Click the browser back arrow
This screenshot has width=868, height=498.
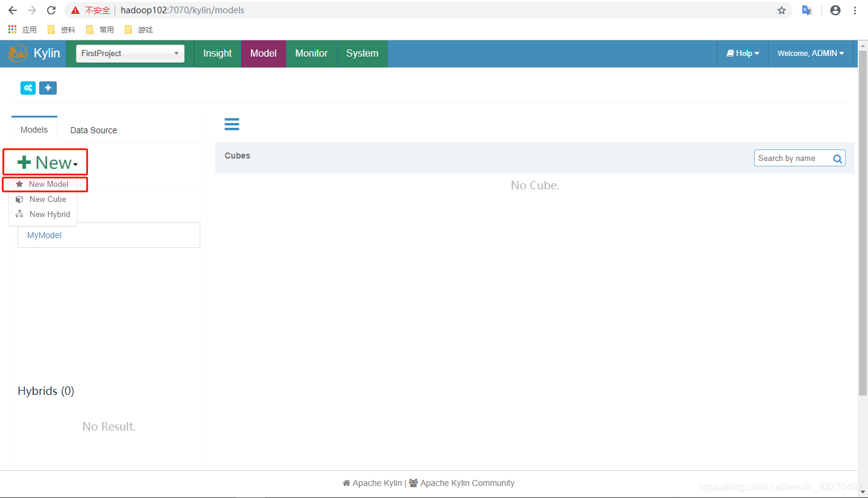click(13, 10)
